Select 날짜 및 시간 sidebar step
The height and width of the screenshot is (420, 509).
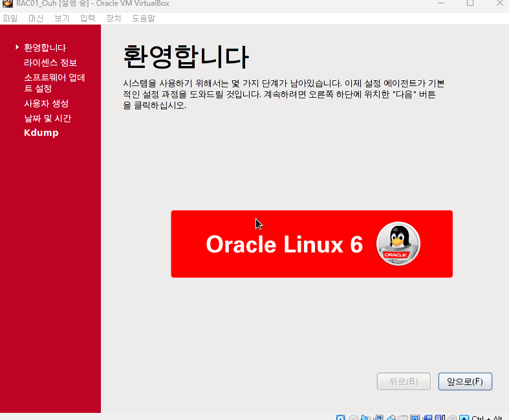(x=48, y=118)
